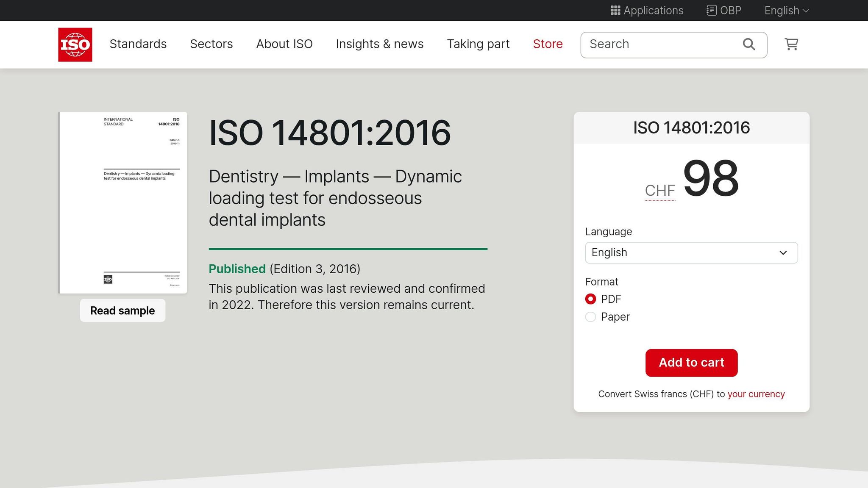Open the Sectors menu

pyautogui.click(x=211, y=44)
